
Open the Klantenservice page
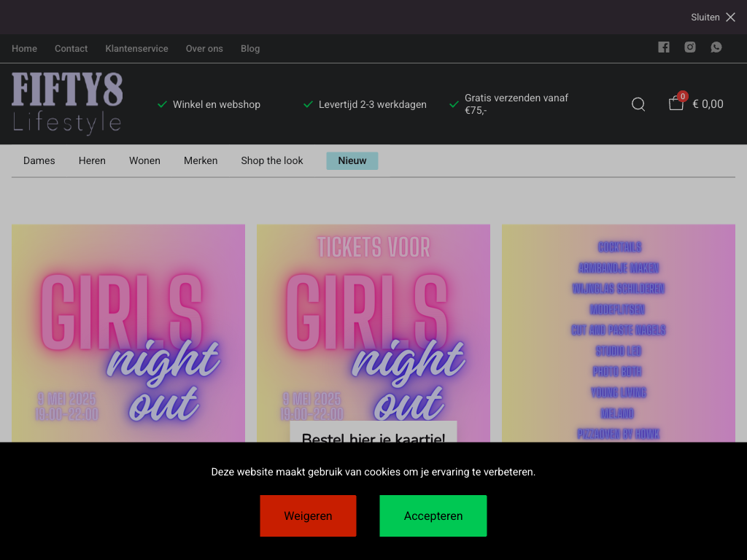pos(136,49)
